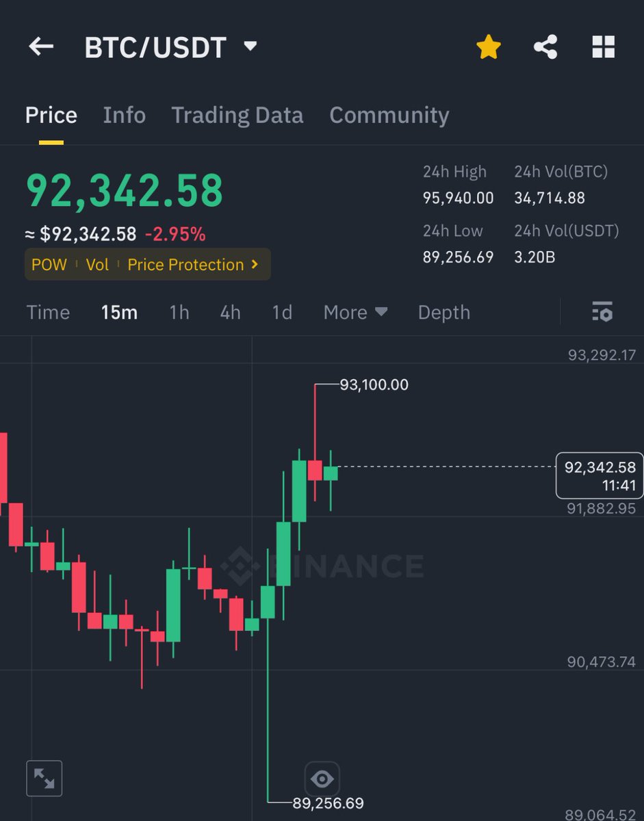This screenshot has height=821, width=644.
Task: Tap the current price label 92,342.58 11:41
Action: pos(600,475)
